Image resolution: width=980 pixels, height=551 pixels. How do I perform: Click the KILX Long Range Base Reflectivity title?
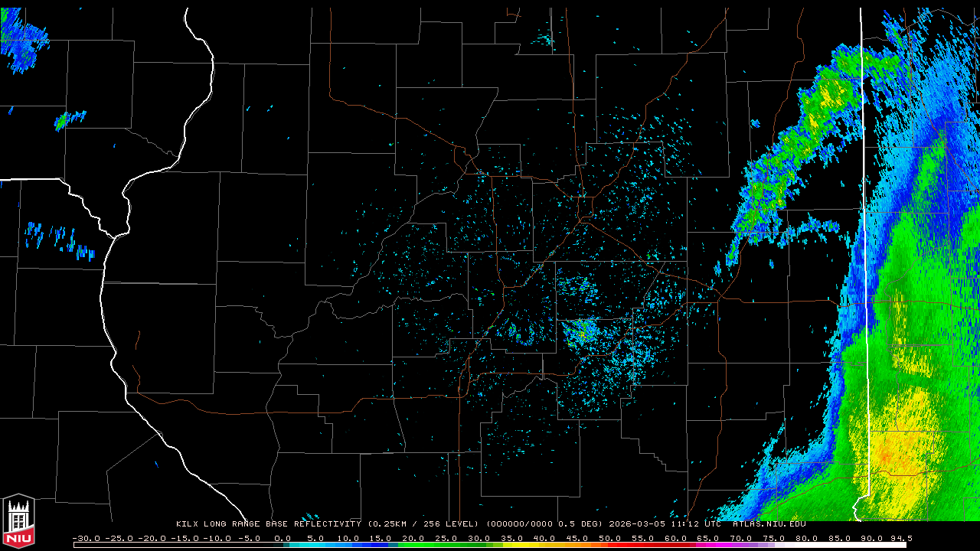(268, 524)
